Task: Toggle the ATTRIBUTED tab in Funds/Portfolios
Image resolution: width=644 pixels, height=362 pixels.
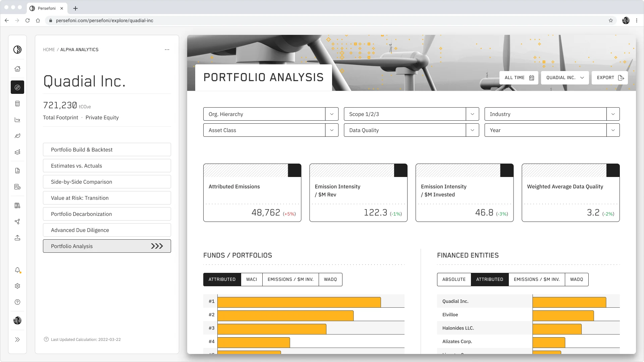Action: 222,279
